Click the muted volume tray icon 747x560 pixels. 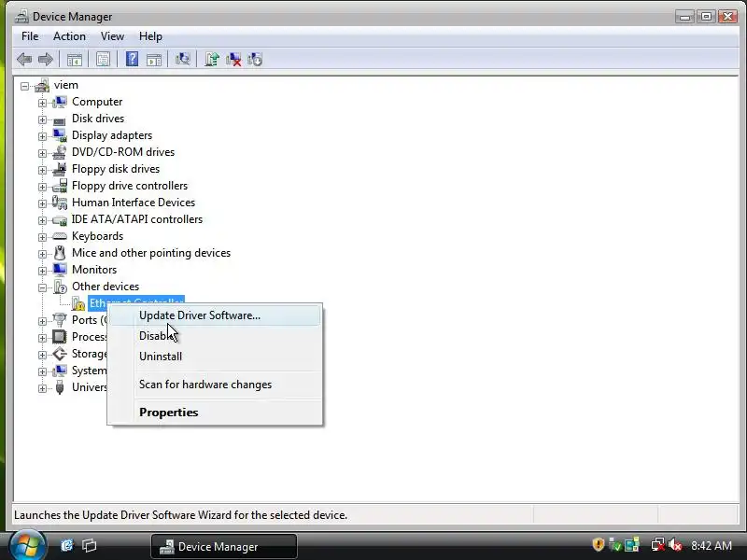[675, 544]
